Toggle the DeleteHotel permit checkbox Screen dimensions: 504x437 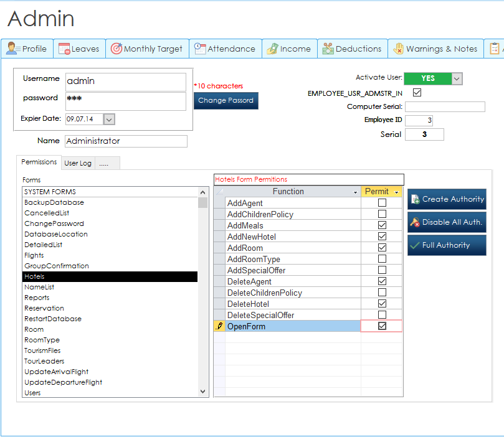[382, 303]
